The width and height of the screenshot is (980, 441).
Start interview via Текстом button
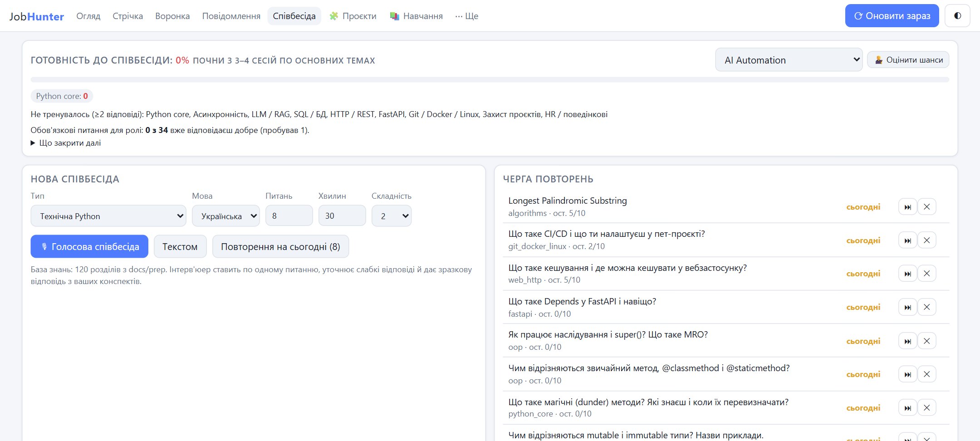(x=180, y=246)
